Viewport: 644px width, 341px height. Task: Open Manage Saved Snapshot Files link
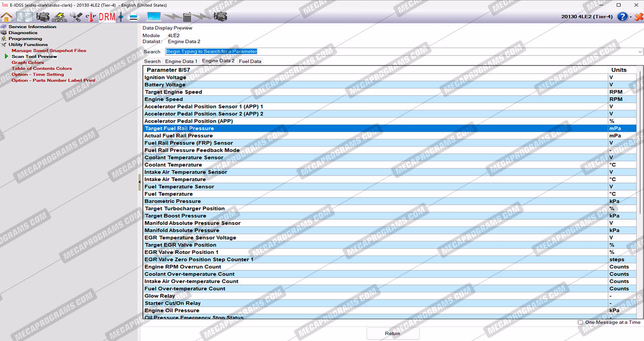[x=49, y=50]
